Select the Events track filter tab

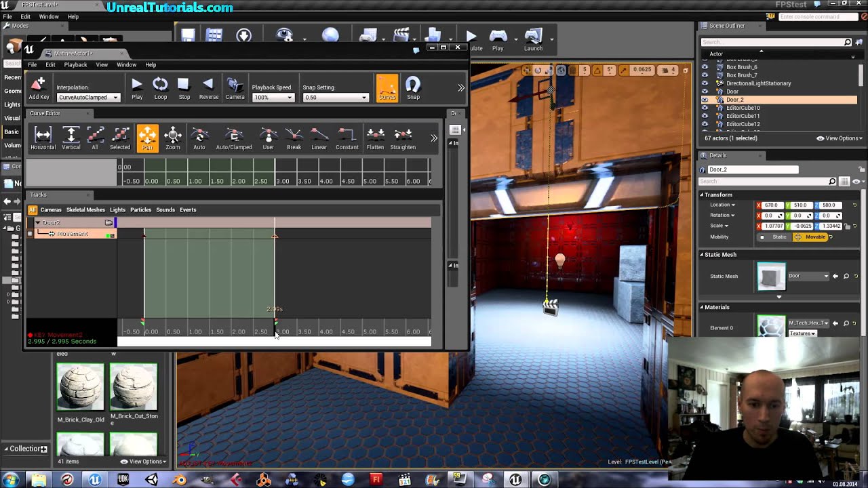click(188, 210)
